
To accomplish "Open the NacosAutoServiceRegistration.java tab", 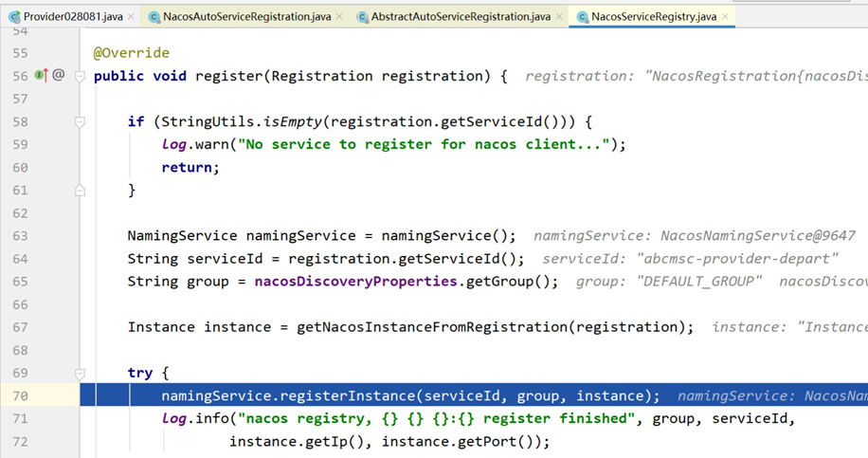I will (x=246, y=17).
